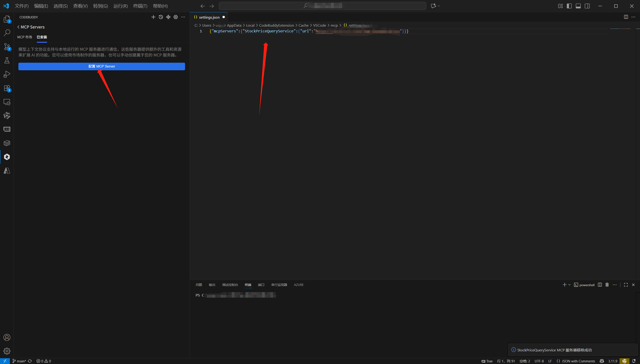Go back using MCP Servers chevron

18,27
